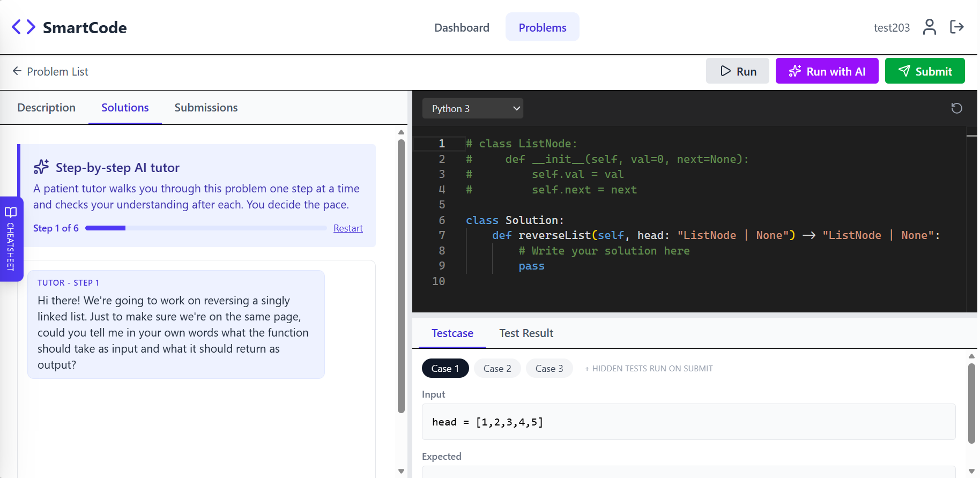
Task: Click the 'Step 1 of 6' label
Action: [x=56, y=228]
